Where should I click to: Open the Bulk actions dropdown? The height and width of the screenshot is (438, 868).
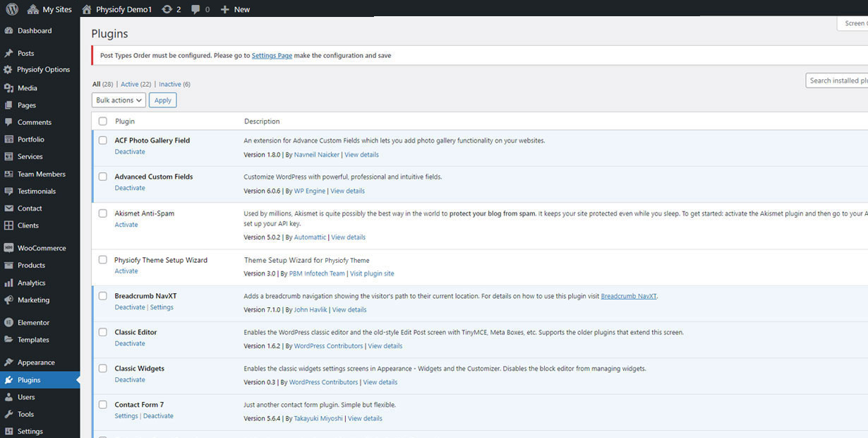(x=119, y=100)
